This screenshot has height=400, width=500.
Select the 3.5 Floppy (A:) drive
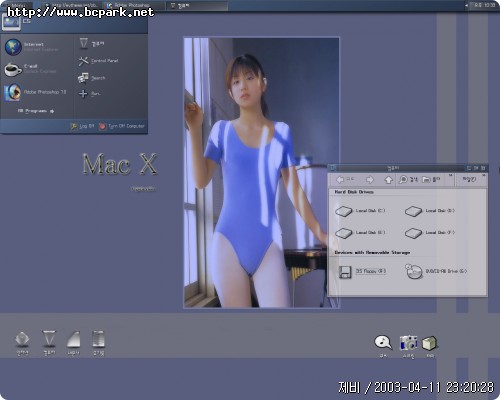click(x=362, y=271)
